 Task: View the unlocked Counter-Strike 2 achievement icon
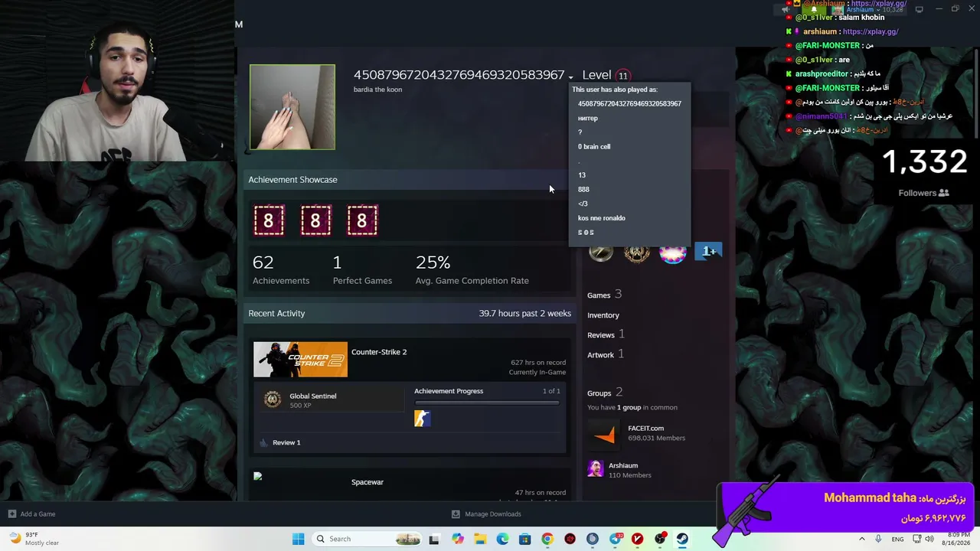coord(422,418)
